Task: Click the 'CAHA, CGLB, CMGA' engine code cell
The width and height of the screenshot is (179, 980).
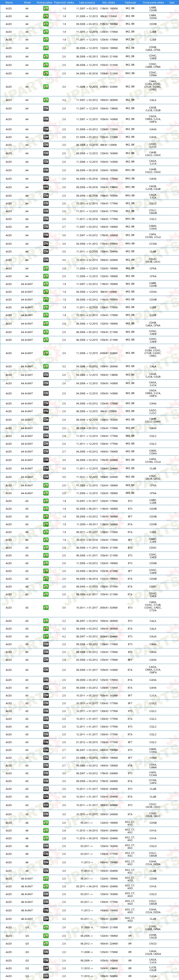Action: pos(153,952)
